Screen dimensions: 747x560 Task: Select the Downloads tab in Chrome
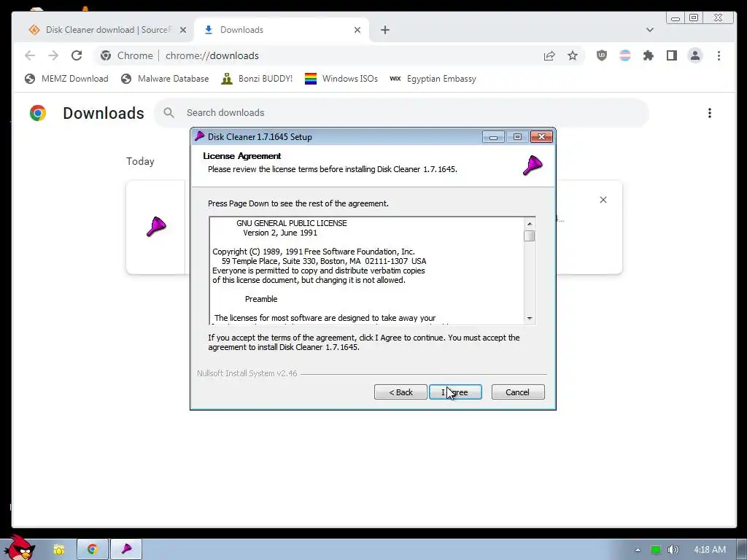281,29
